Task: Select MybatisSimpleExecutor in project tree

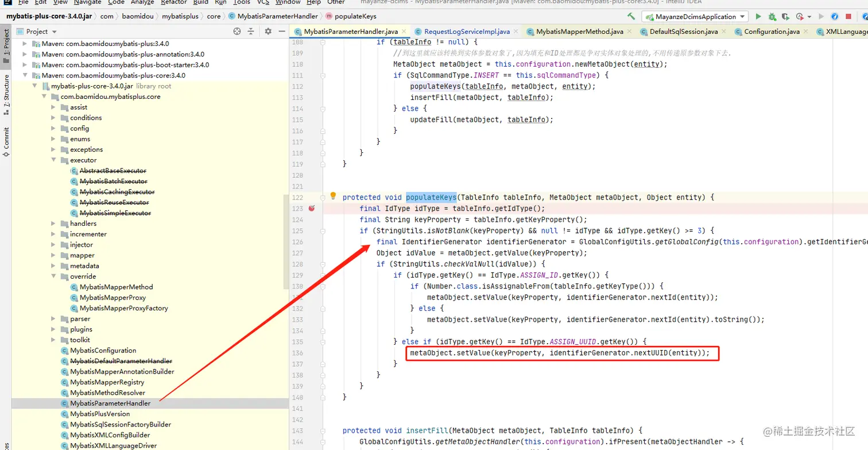Action: [115, 213]
